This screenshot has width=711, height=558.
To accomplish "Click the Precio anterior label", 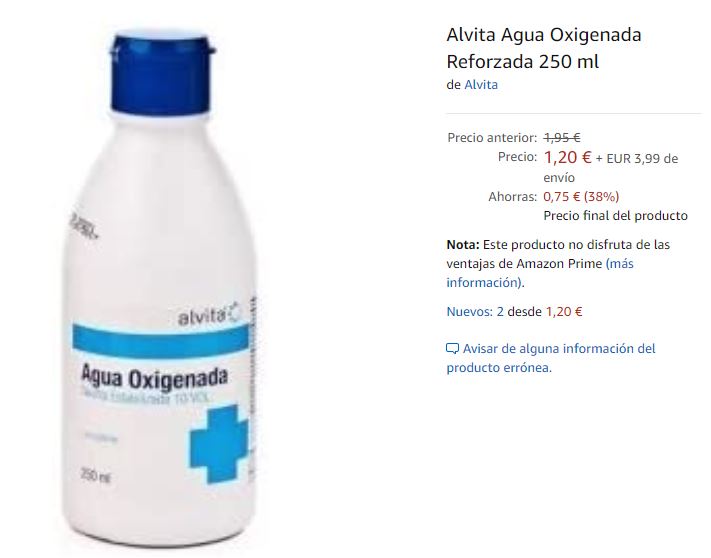I will coord(492,137).
